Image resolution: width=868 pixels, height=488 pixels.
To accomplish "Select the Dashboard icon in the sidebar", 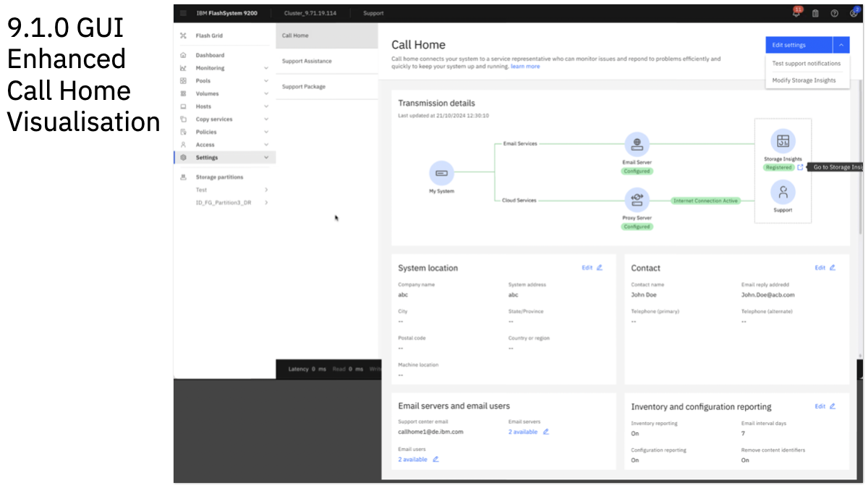I will click(185, 55).
